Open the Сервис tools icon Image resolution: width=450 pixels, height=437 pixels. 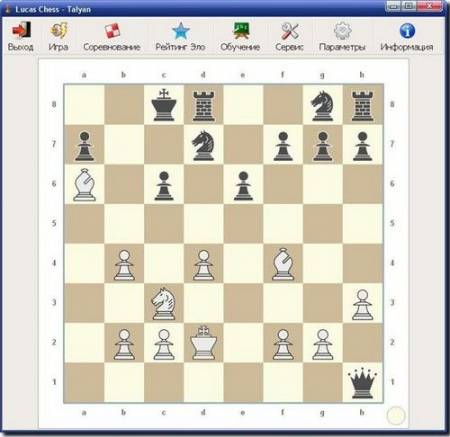point(289,31)
